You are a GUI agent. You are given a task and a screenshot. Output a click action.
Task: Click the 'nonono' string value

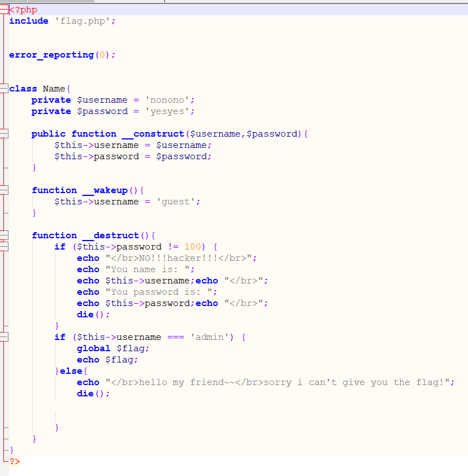pos(167,100)
